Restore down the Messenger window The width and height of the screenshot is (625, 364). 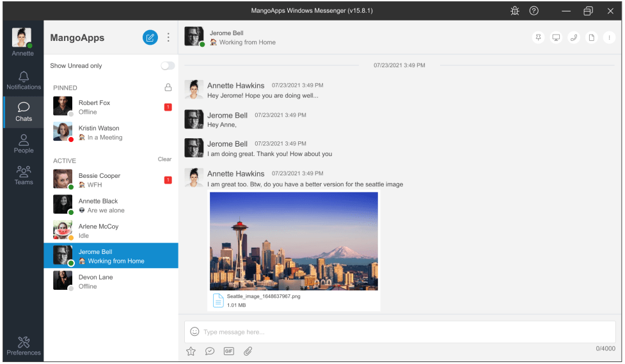pos(588,11)
